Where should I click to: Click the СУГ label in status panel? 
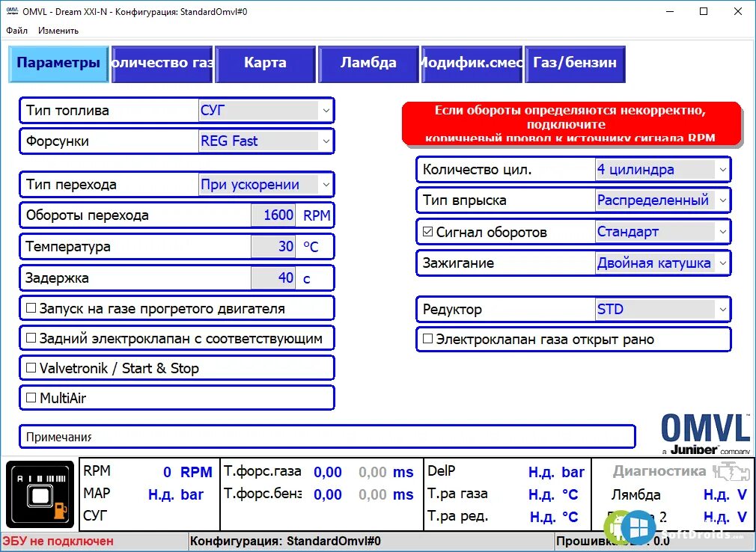pyautogui.click(x=95, y=515)
